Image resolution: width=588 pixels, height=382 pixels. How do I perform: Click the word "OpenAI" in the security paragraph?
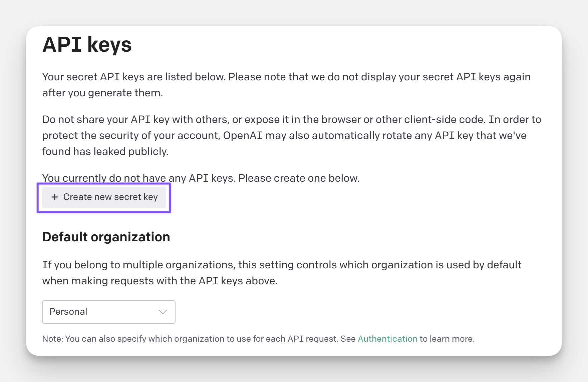point(243,136)
